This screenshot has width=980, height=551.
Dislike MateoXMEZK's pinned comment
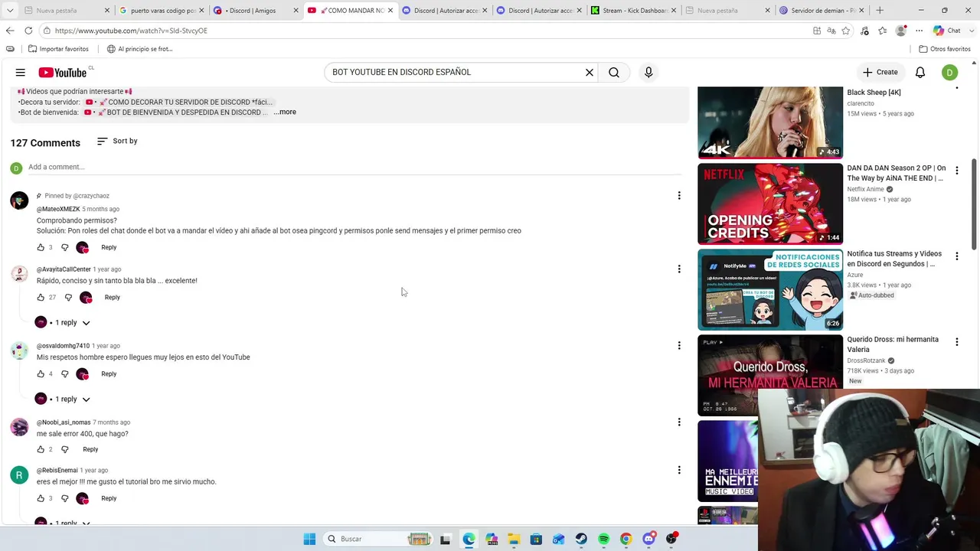click(64, 247)
